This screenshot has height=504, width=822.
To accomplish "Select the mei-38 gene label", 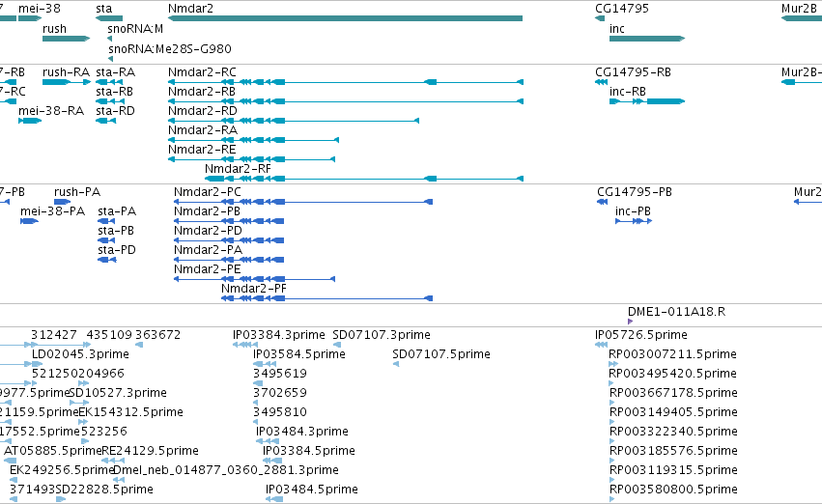I will (40, 9).
